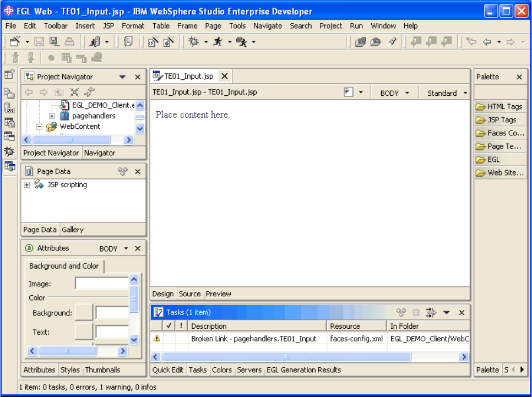Screen dimensions: 532x397
Task: Switch to the Source tab of TE01_Input.jsp
Action: coord(189,293)
